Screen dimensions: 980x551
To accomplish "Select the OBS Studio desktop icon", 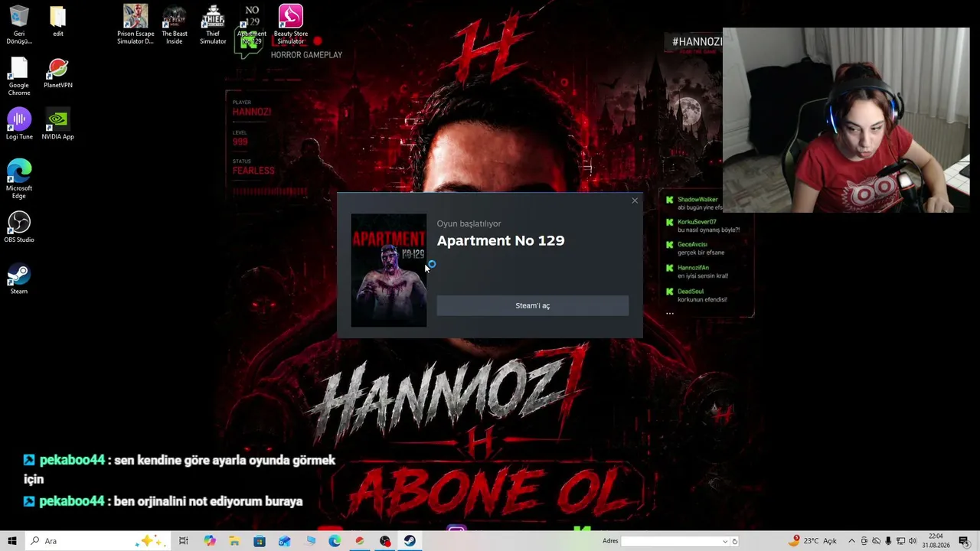I will [19, 227].
